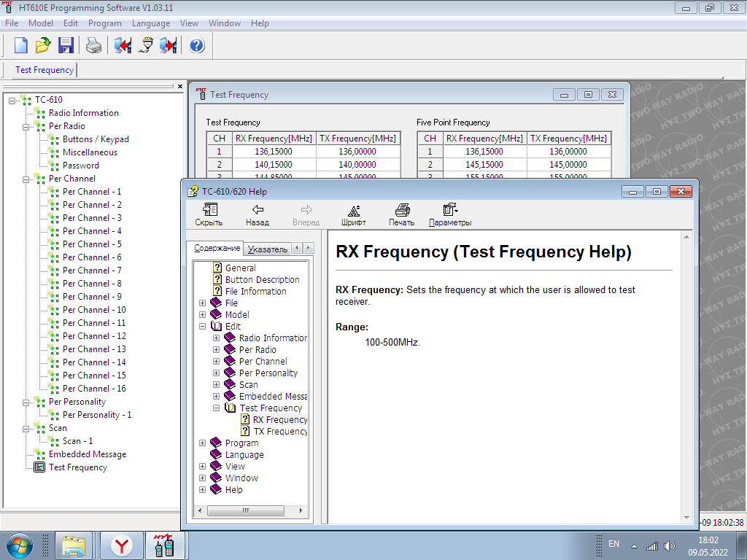Screen dimensions: 747x560
Task: Open the Model menu
Action: [41, 23]
